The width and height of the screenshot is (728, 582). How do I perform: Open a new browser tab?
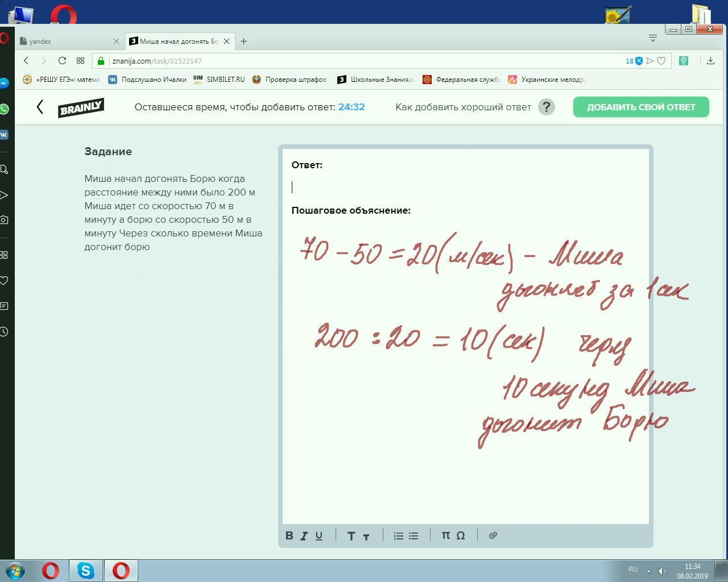click(243, 41)
